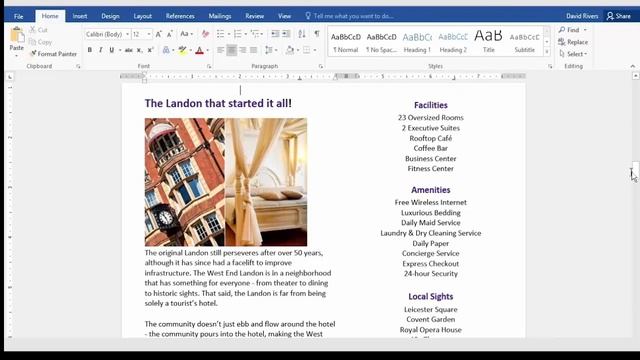Screen dimensions: 640x360
Task: Activate the Format Painter brush
Action: [x=53, y=54]
